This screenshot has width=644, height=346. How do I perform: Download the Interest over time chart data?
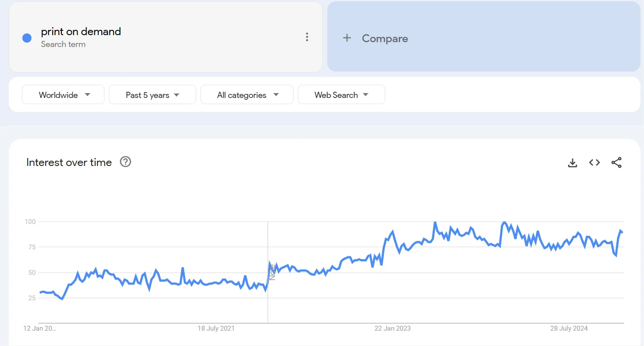pyautogui.click(x=572, y=163)
